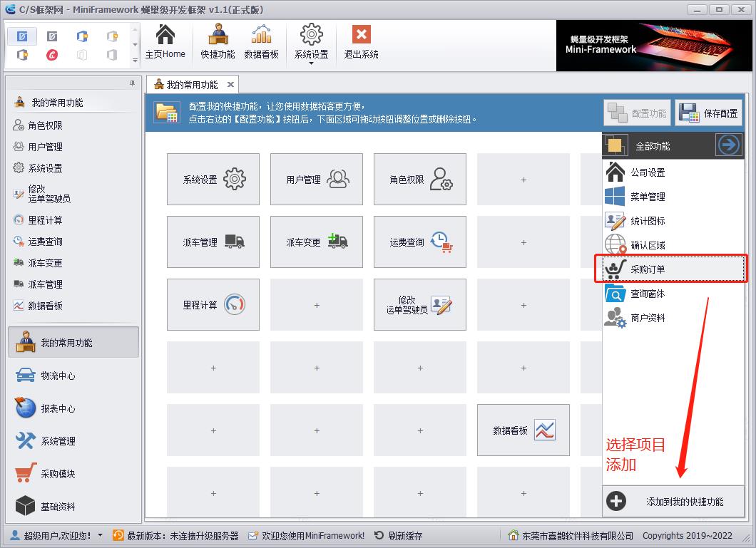Open the 派车管理 truck tile

point(213,242)
